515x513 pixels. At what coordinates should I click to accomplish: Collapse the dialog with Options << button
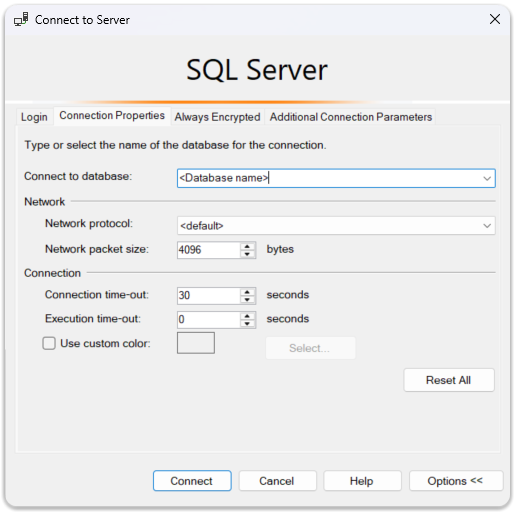pyautogui.click(x=456, y=481)
